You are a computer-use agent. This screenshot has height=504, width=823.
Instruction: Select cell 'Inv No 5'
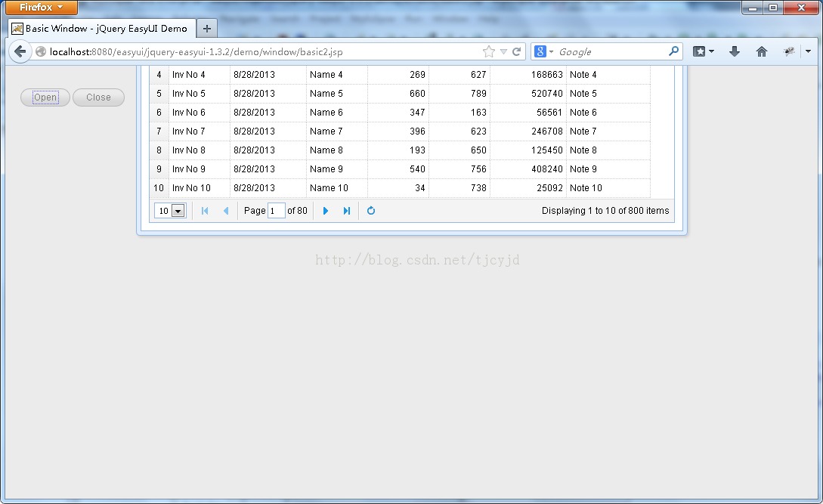200,94
